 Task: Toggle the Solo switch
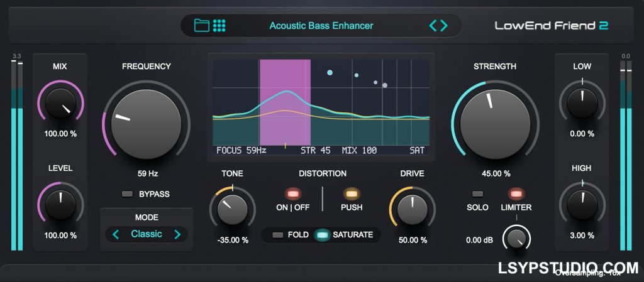[478, 193]
